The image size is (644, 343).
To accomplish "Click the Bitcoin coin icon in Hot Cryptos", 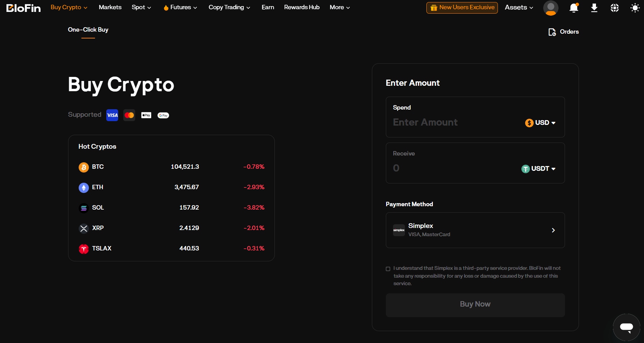I will (x=84, y=167).
